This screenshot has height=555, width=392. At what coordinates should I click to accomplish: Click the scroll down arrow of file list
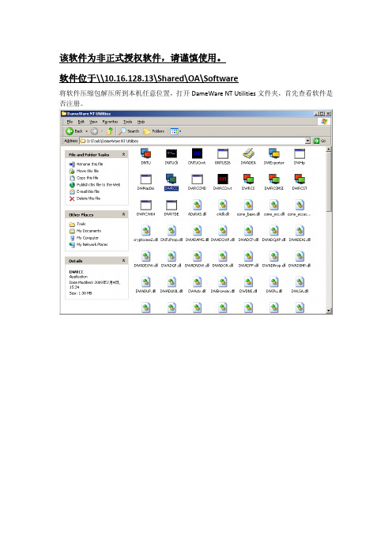tap(329, 311)
